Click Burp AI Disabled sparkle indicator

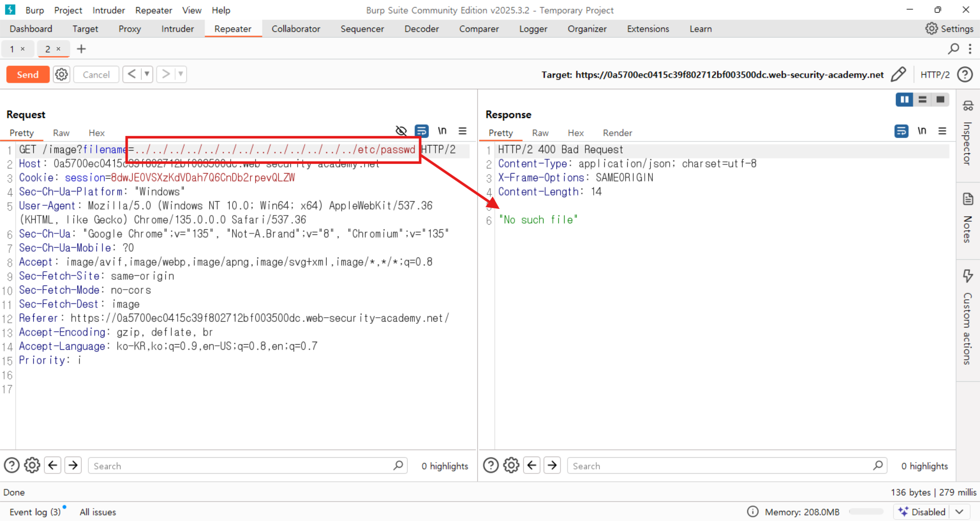(x=922, y=512)
